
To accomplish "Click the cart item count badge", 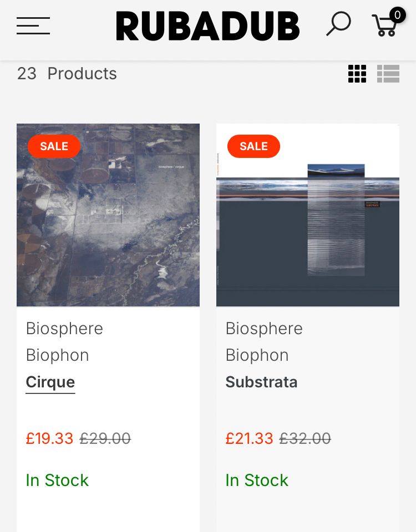I will (x=397, y=15).
